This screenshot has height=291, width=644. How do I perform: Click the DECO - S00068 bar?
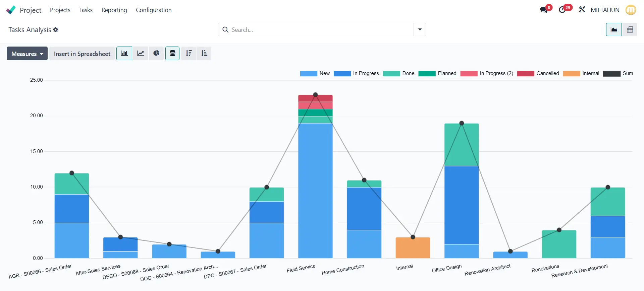point(169,251)
